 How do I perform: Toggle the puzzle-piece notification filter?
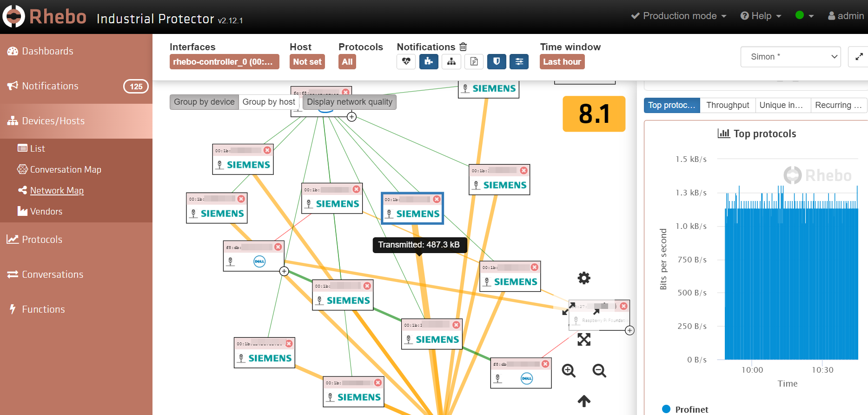[x=429, y=61]
